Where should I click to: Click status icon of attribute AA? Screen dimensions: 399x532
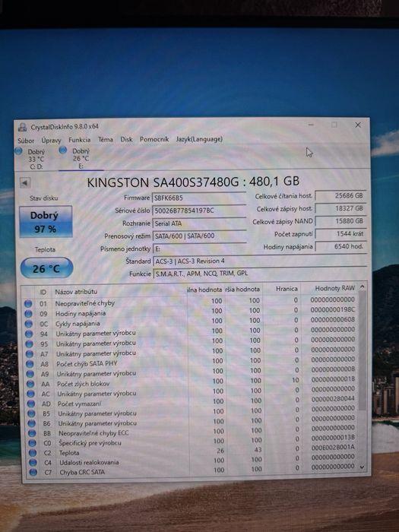[x=30, y=384]
